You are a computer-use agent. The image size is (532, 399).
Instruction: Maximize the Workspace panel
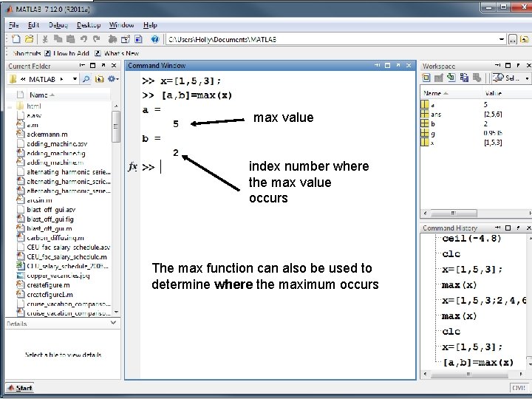508,65
